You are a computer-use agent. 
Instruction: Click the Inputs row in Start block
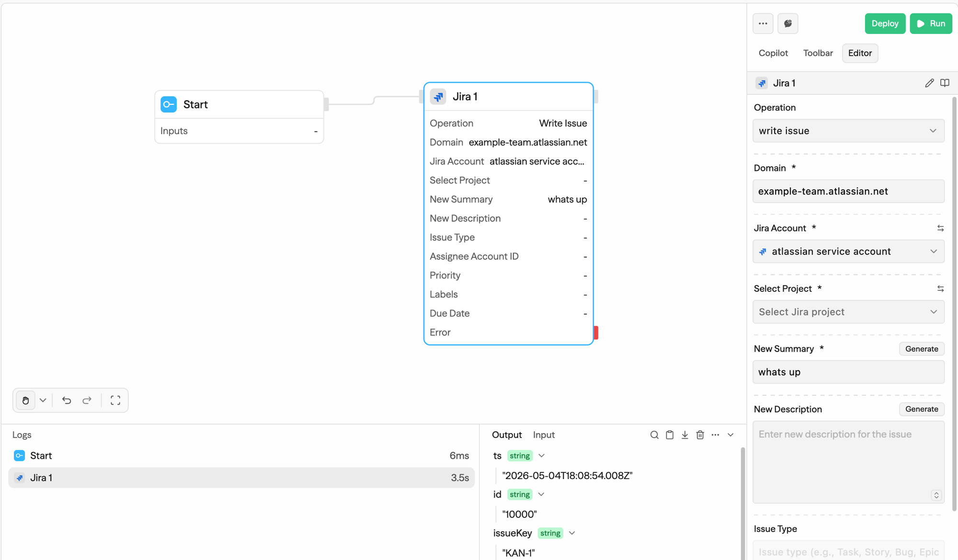[239, 131]
